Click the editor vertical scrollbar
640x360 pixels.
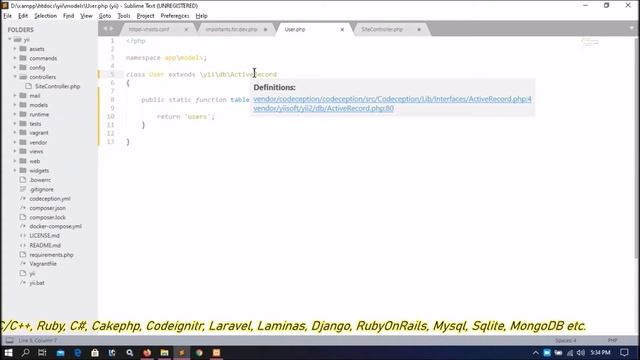636,147
